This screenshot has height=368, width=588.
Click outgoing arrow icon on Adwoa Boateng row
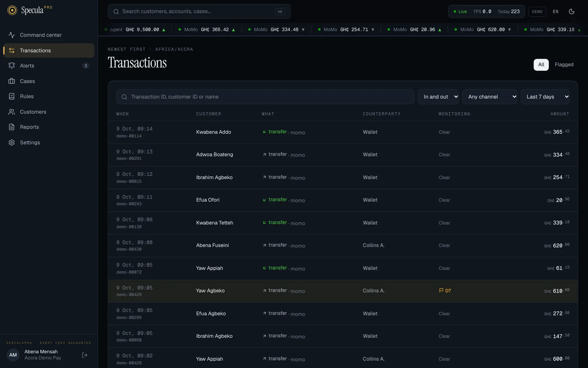(265, 155)
